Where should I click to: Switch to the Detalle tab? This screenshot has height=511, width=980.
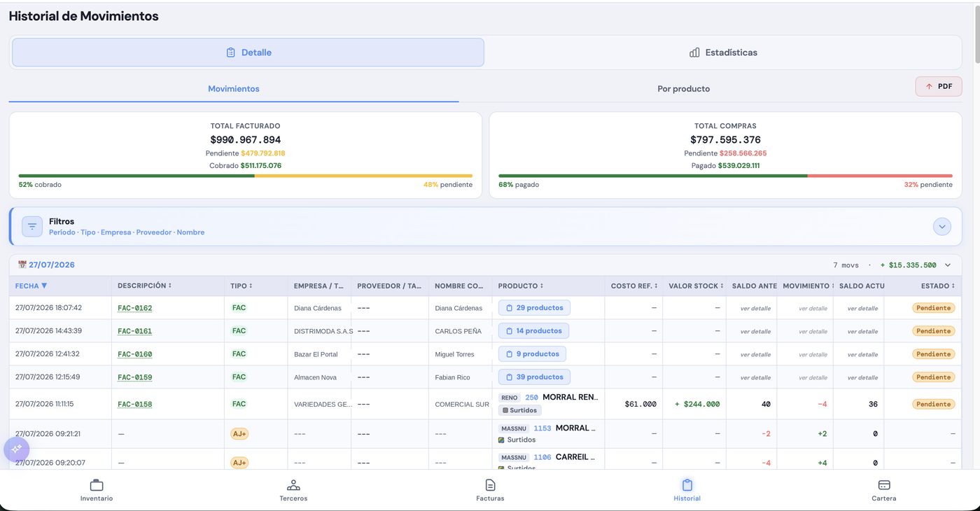tap(248, 52)
